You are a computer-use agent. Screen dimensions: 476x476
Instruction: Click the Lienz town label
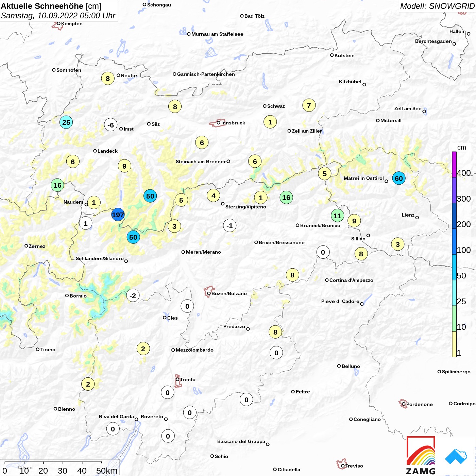(408, 215)
